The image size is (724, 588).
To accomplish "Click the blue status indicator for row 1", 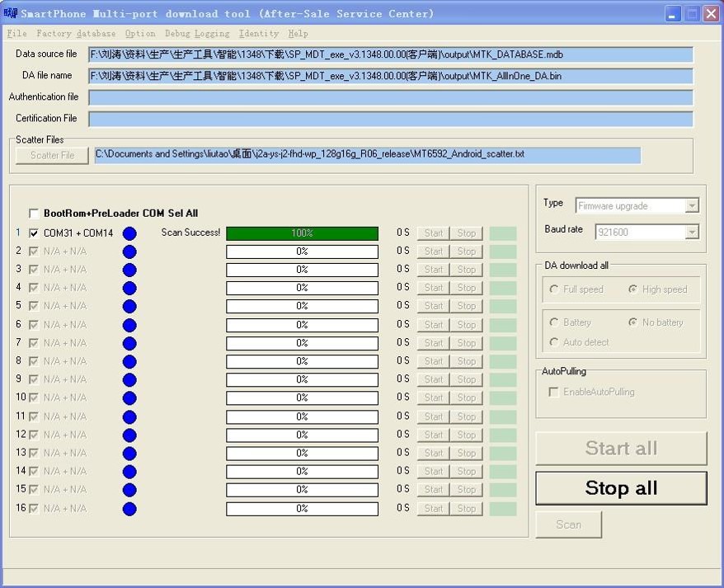I will [129, 233].
